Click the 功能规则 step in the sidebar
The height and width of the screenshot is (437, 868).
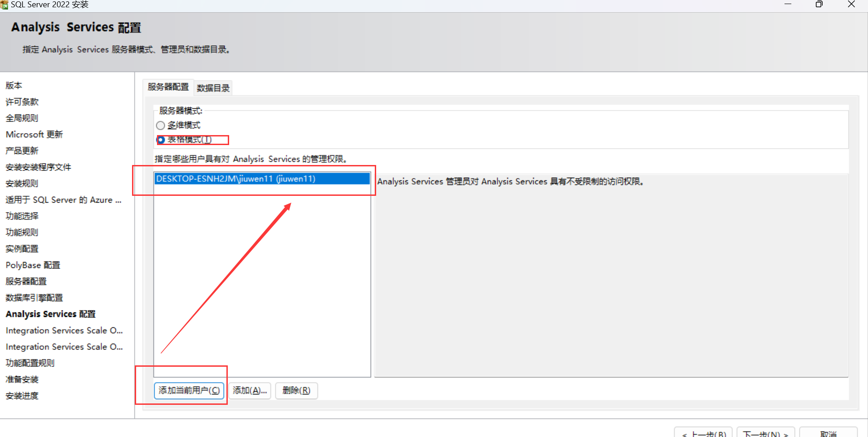(22, 232)
